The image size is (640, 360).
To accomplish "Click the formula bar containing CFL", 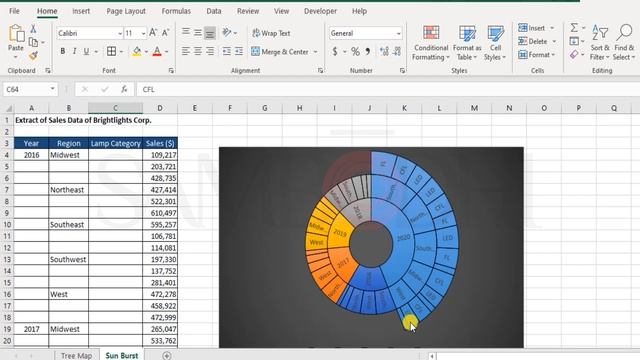I will tap(388, 89).
